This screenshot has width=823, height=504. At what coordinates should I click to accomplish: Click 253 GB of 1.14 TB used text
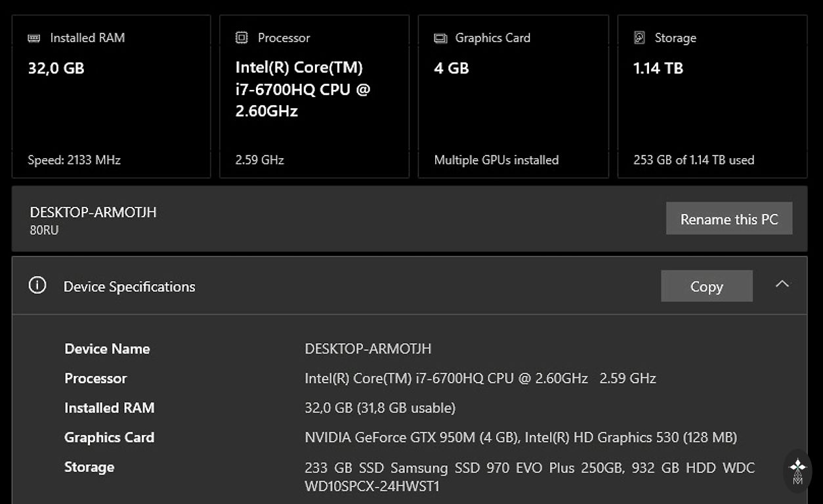click(694, 160)
